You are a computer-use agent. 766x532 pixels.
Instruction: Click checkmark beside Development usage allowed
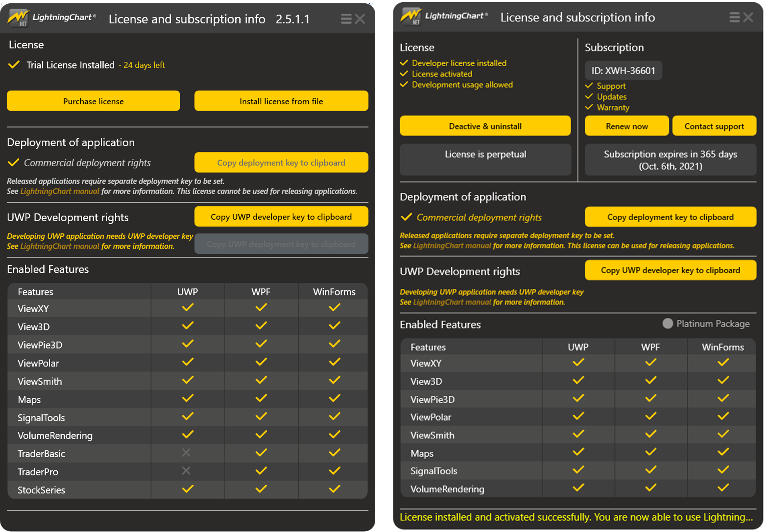404,84
